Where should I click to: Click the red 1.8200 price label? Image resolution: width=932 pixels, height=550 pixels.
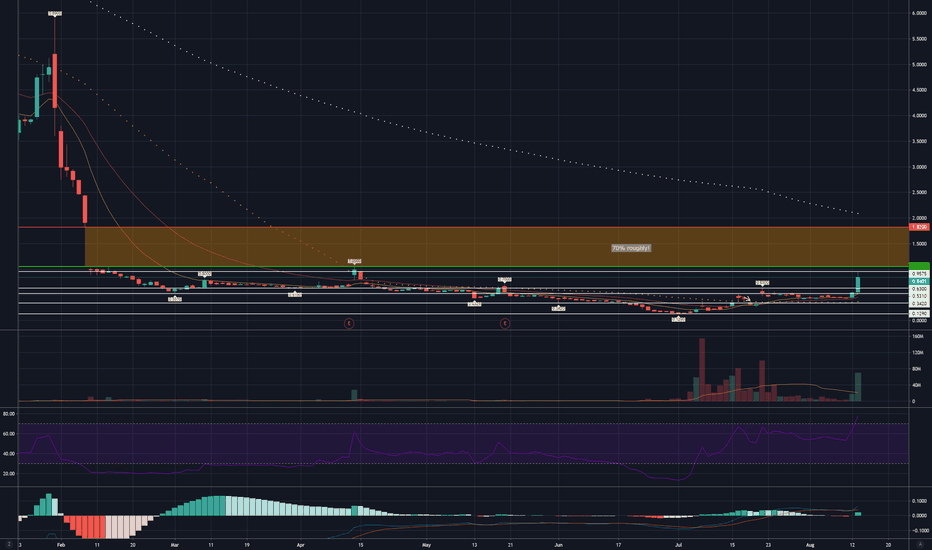pyautogui.click(x=920, y=227)
